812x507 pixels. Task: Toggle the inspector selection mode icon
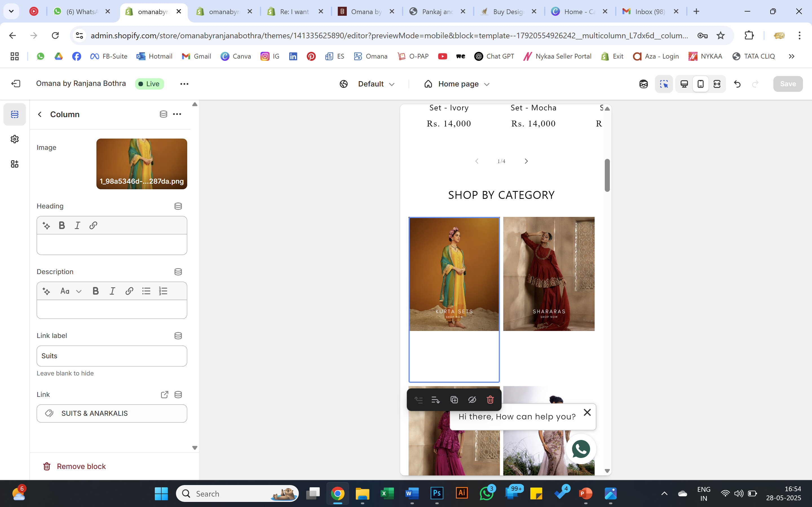click(664, 84)
